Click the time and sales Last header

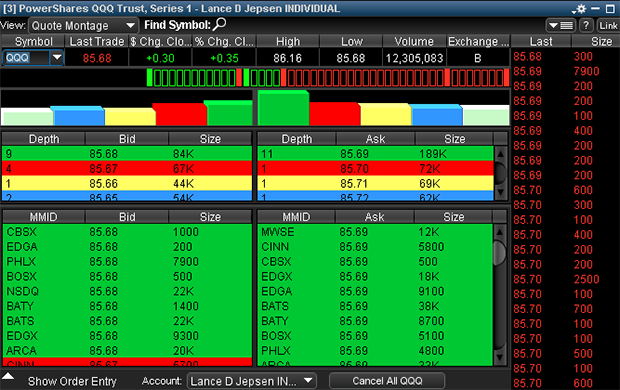tap(541, 42)
